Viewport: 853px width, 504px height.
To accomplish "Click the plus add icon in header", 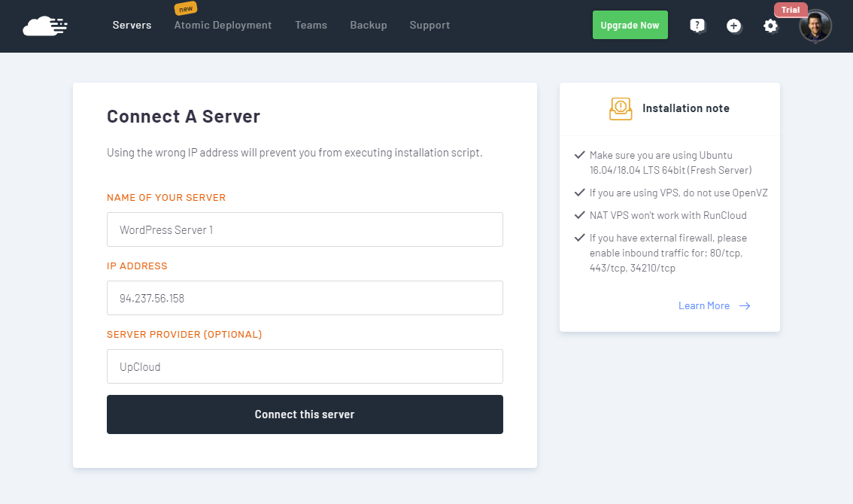I will coord(733,26).
